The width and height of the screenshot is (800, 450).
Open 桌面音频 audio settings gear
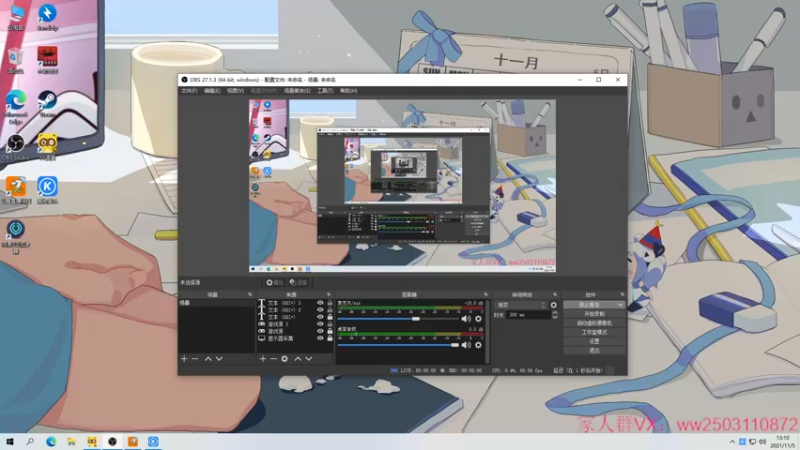(478, 345)
